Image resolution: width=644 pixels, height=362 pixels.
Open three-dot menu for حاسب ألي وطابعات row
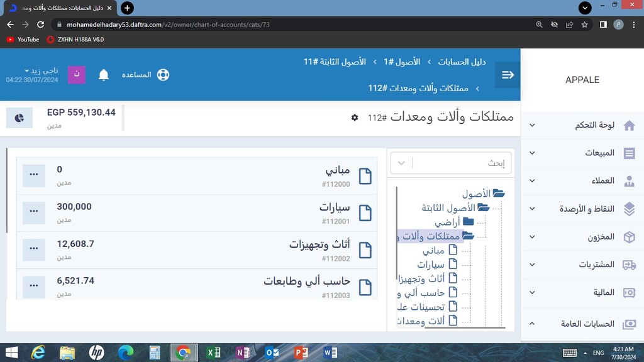(x=34, y=286)
